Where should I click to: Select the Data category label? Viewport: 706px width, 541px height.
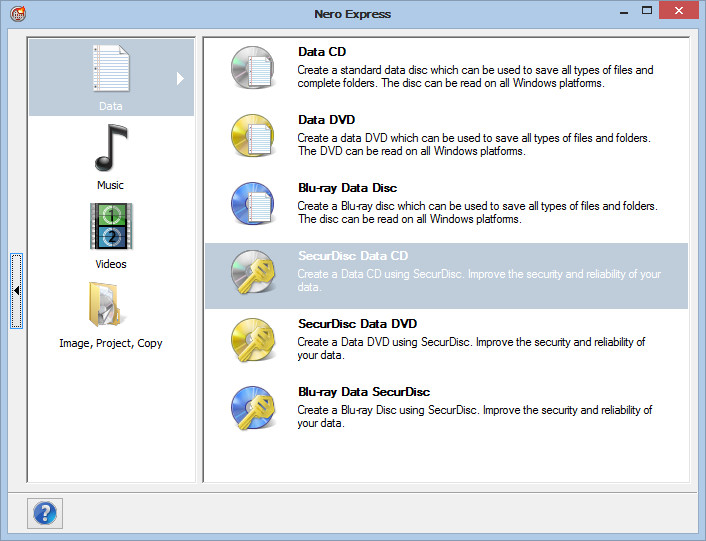[x=111, y=106]
